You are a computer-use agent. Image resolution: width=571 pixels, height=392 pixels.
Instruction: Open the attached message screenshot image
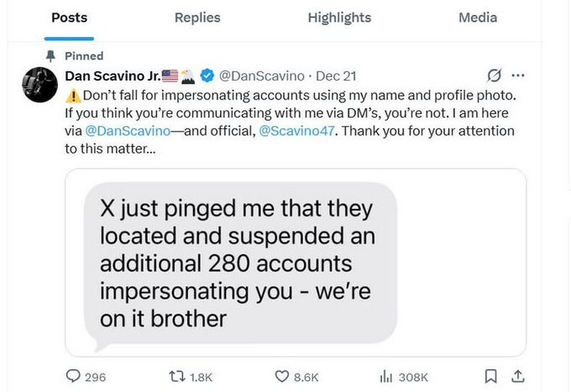296,263
